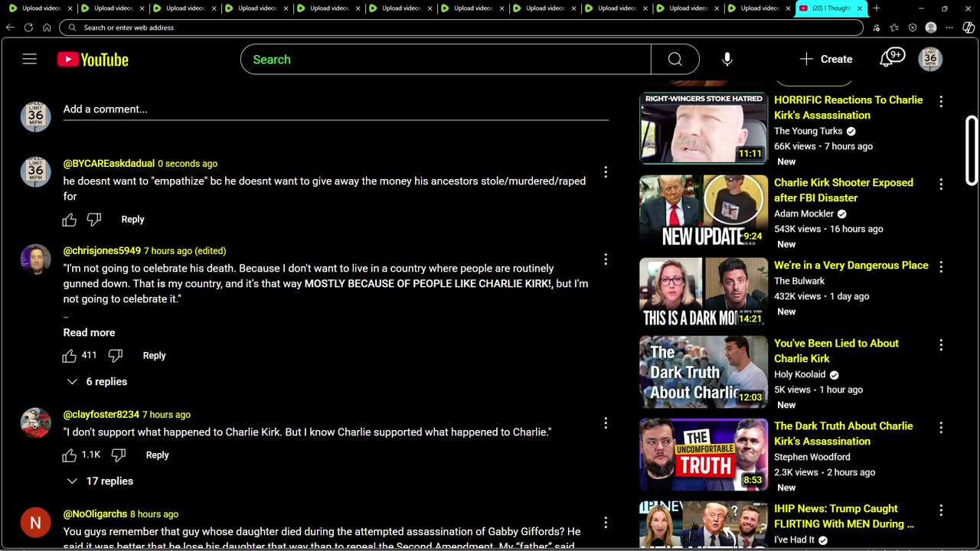Screen dimensions: 980x551
Task: Go back with browser back arrow
Action: (10, 27)
